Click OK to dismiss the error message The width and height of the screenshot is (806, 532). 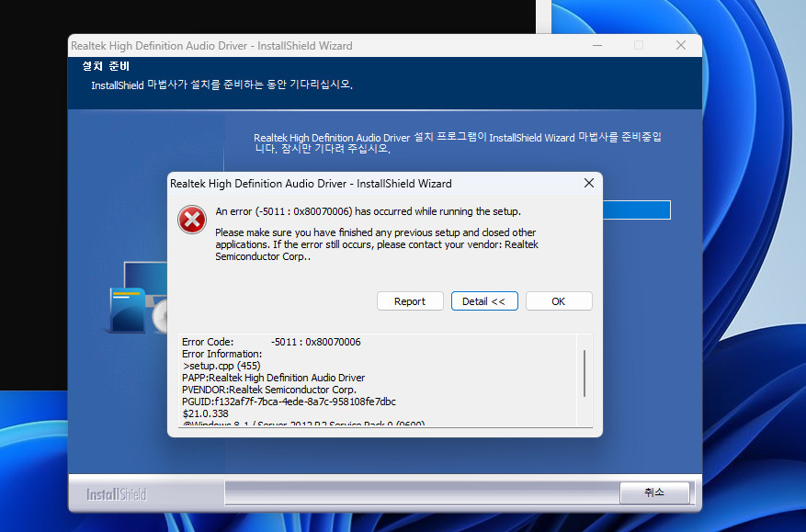558,300
